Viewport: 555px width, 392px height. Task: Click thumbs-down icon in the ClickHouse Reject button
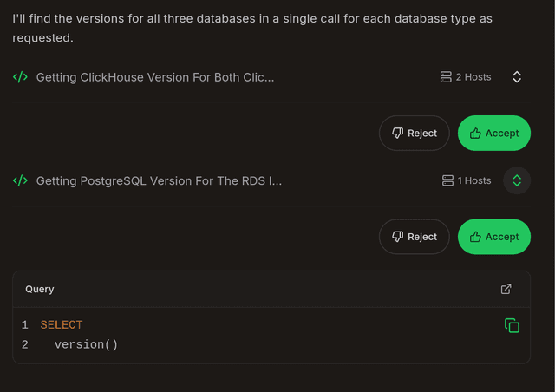(x=397, y=133)
